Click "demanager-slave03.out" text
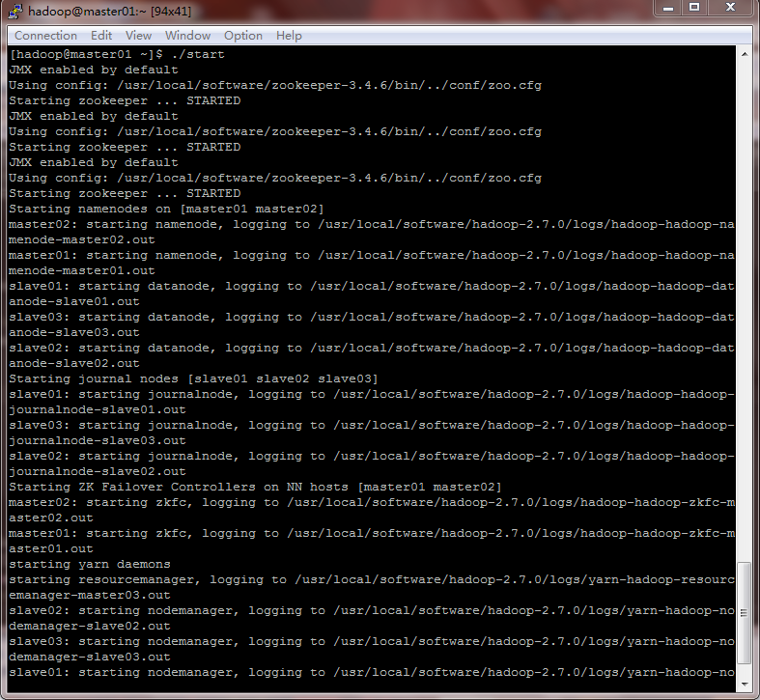This screenshot has height=700, width=760. click(90, 657)
